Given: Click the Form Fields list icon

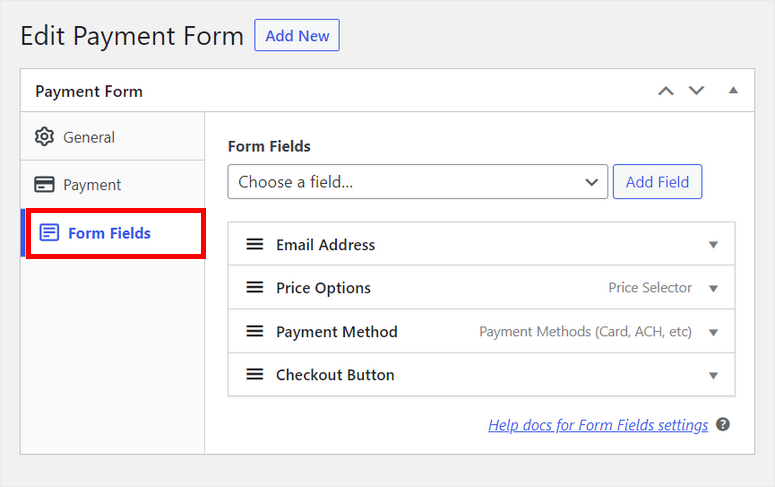Looking at the screenshot, I should (49, 233).
